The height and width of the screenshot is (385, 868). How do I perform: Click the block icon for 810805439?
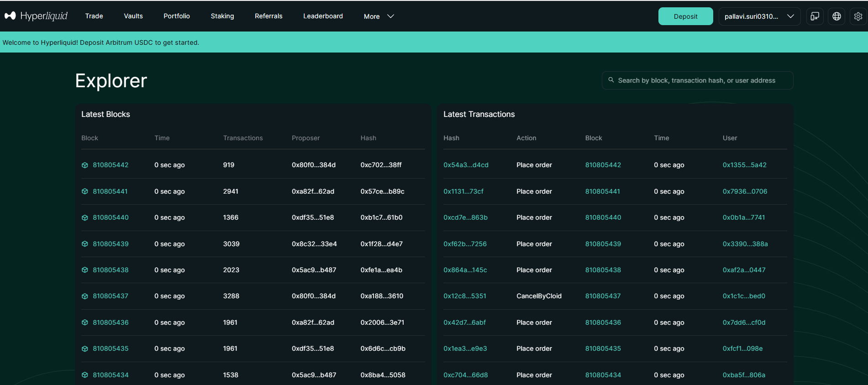(x=84, y=244)
